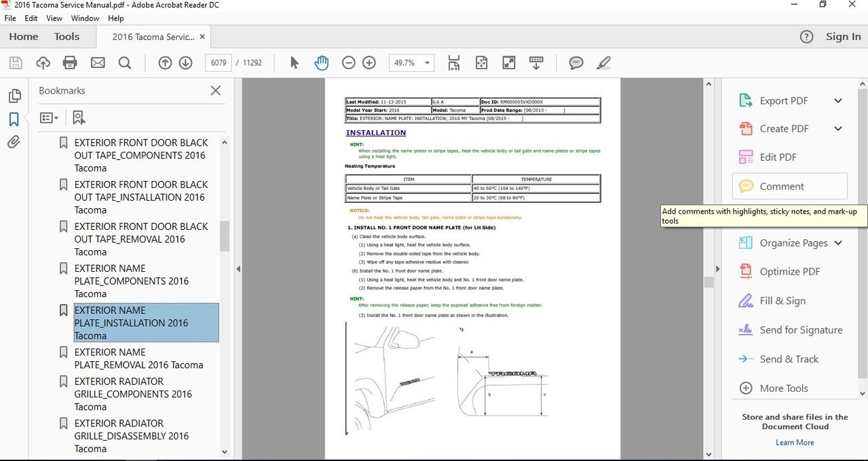This screenshot has width=868, height=461.
Task: Click the page number 6079 field
Action: coord(219,63)
